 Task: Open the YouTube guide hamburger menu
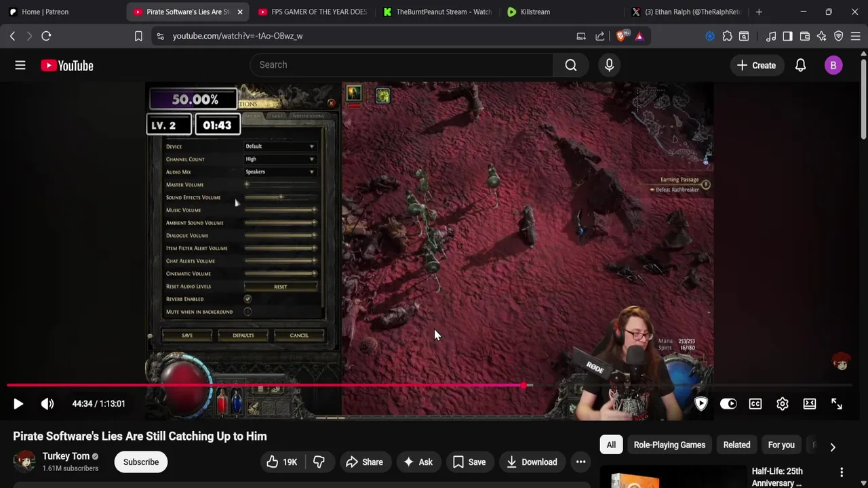click(20, 65)
